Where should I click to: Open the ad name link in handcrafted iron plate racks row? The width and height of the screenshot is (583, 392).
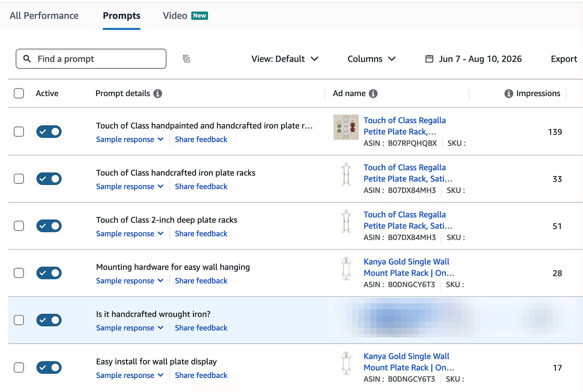pos(408,173)
